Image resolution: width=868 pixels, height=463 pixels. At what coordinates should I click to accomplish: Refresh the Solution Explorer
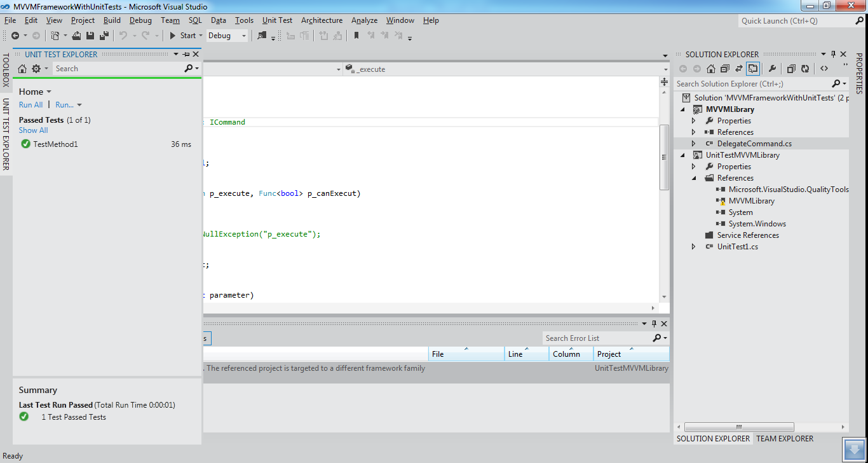pyautogui.click(x=805, y=69)
